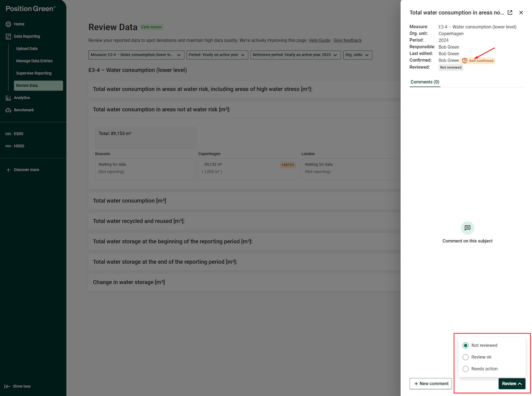Open Analytics in the sidebar
Screen dimensions: 532x396
pyautogui.click(x=22, y=98)
